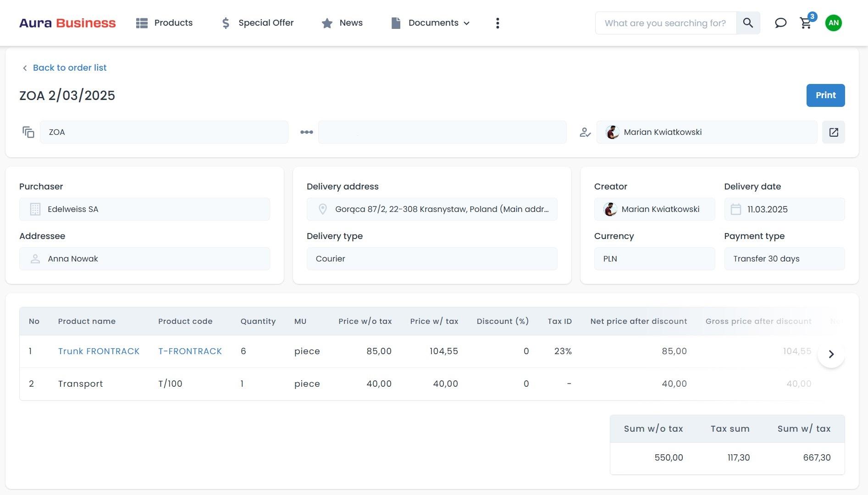
Task: Click the Documents file icon
Action: click(396, 23)
